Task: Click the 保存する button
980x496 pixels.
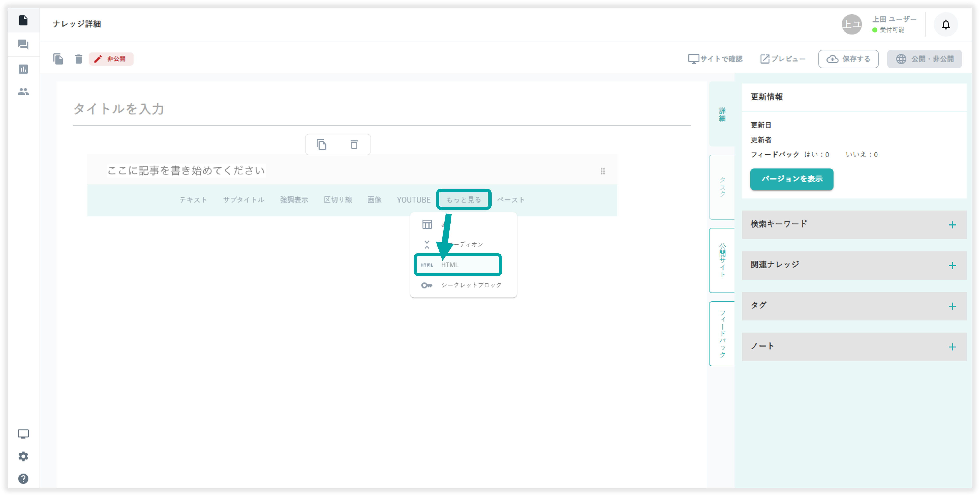Action: (848, 59)
